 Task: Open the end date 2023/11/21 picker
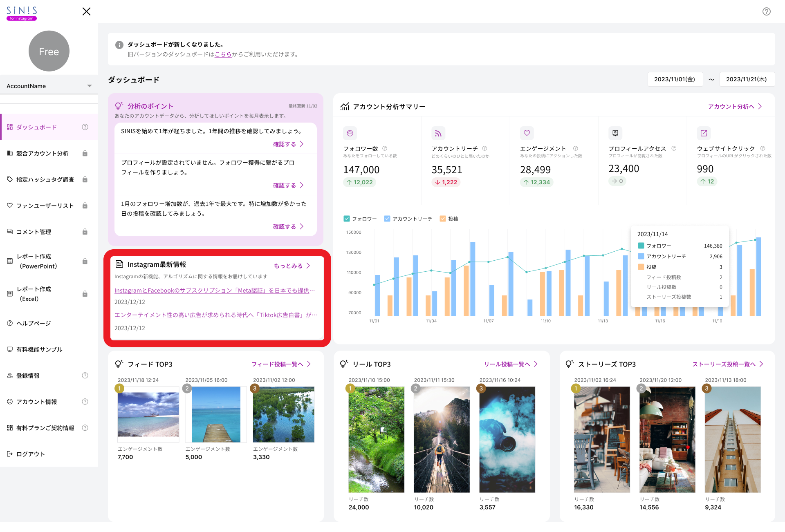747,79
